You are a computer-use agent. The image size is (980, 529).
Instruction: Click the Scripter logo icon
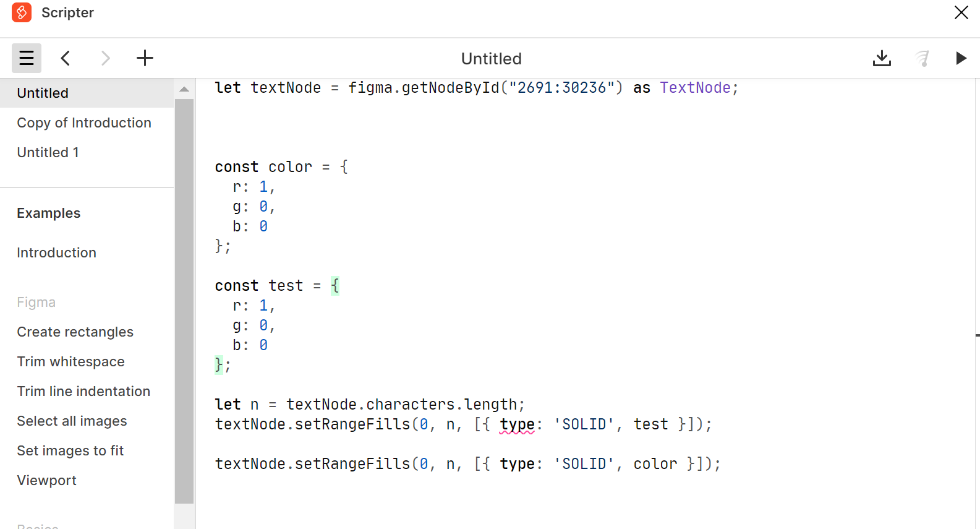click(22, 12)
